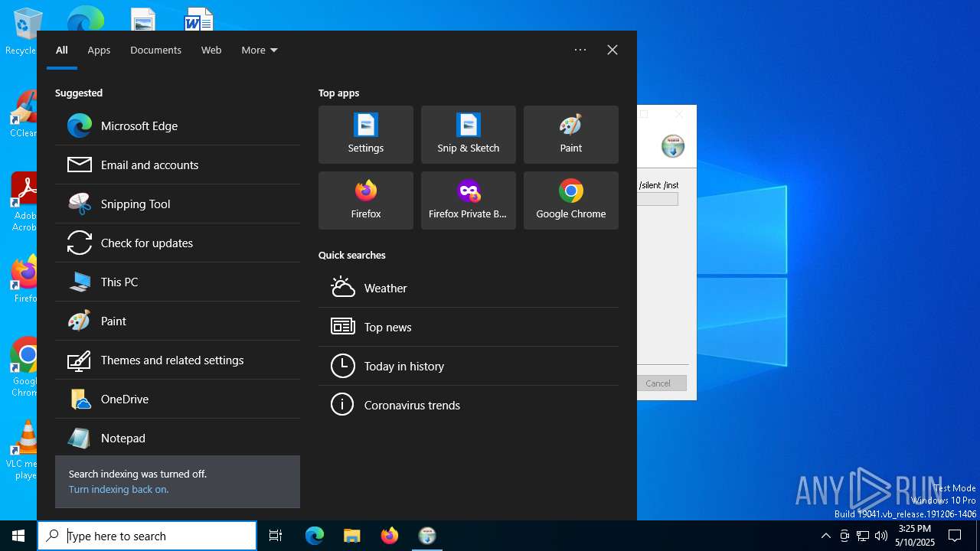
Task: Click Turn indexing back on link
Action: pyautogui.click(x=119, y=489)
